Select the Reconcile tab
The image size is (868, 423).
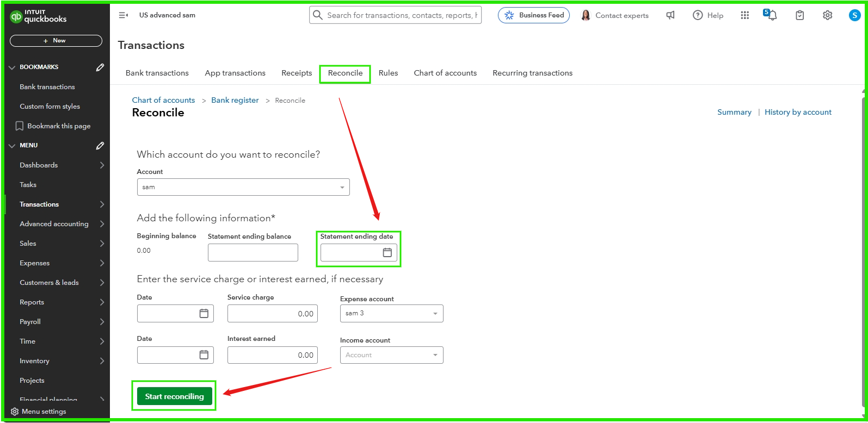click(x=345, y=73)
